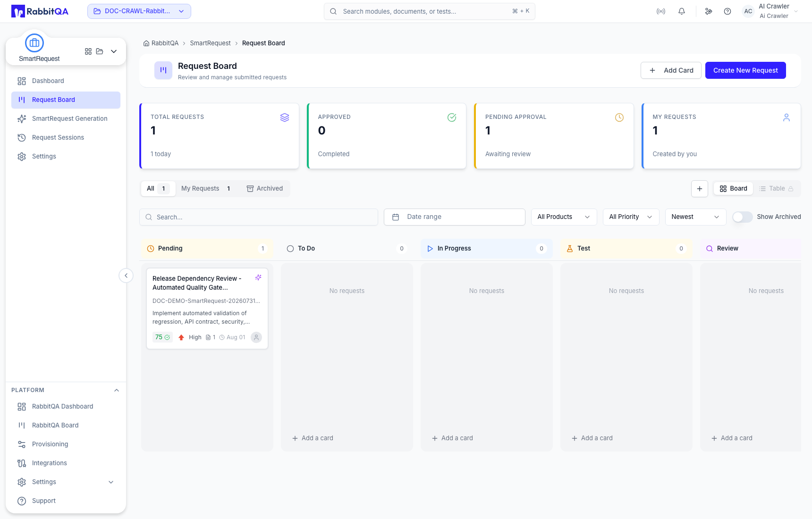812x519 pixels.
Task: Click the AC user avatar
Action: (748, 11)
